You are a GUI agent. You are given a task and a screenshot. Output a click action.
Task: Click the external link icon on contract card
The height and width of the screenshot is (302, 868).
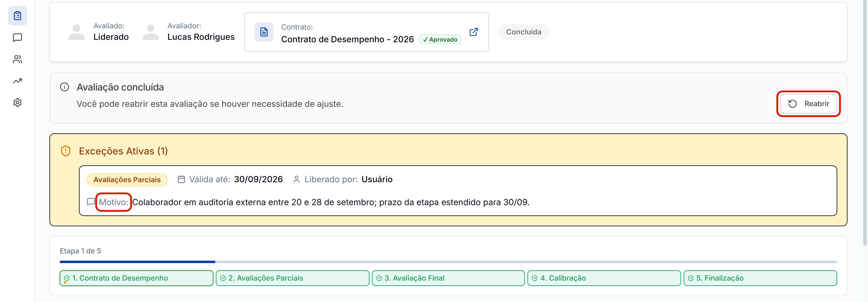(473, 32)
